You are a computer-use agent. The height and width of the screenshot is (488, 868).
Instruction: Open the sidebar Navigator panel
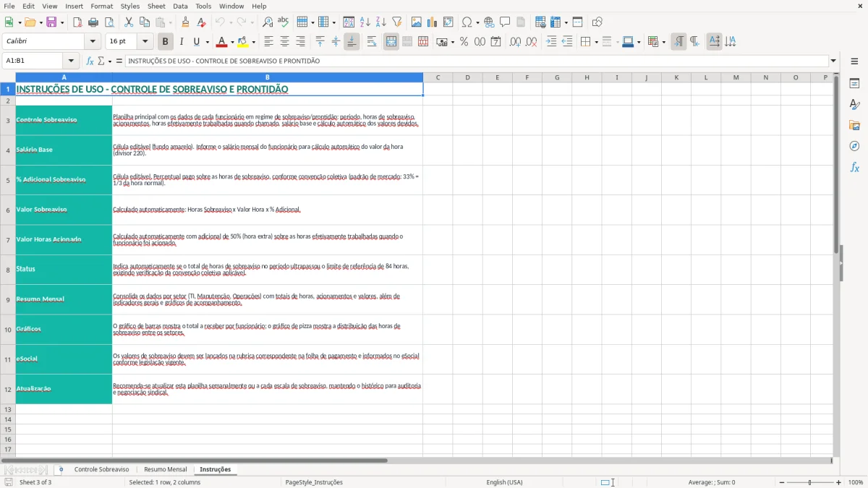point(854,146)
